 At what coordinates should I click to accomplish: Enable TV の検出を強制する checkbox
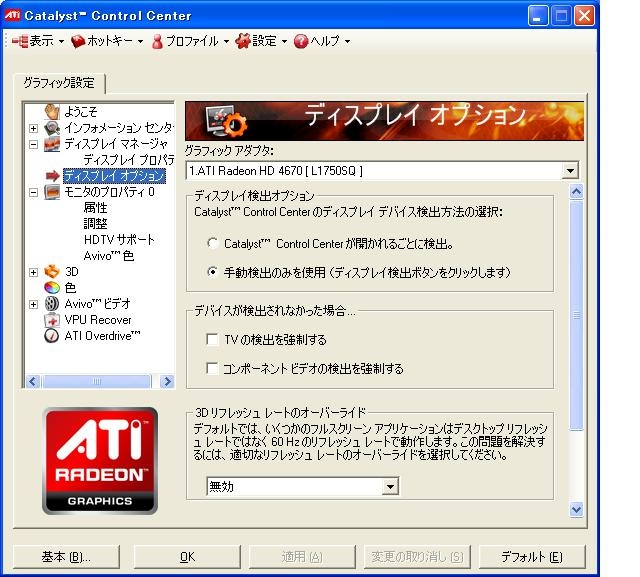[x=212, y=340]
